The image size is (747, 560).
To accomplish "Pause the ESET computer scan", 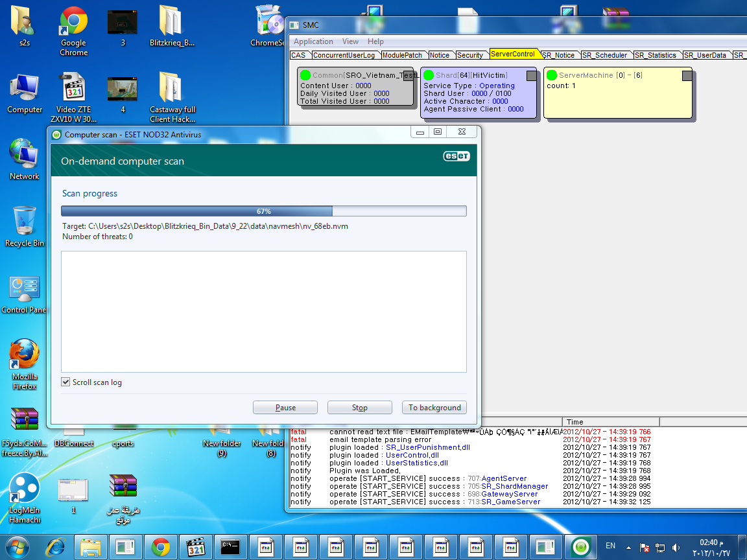I will (285, 408).
